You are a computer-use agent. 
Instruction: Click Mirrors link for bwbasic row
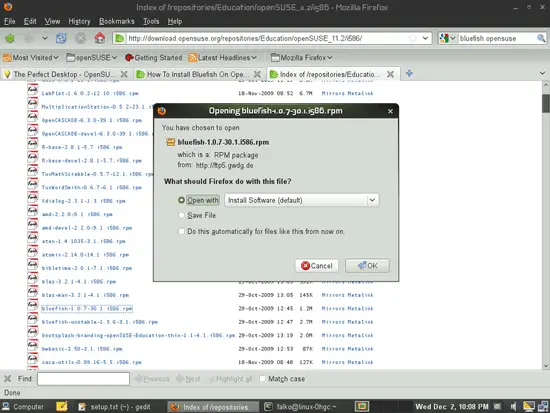click(333, 349)
